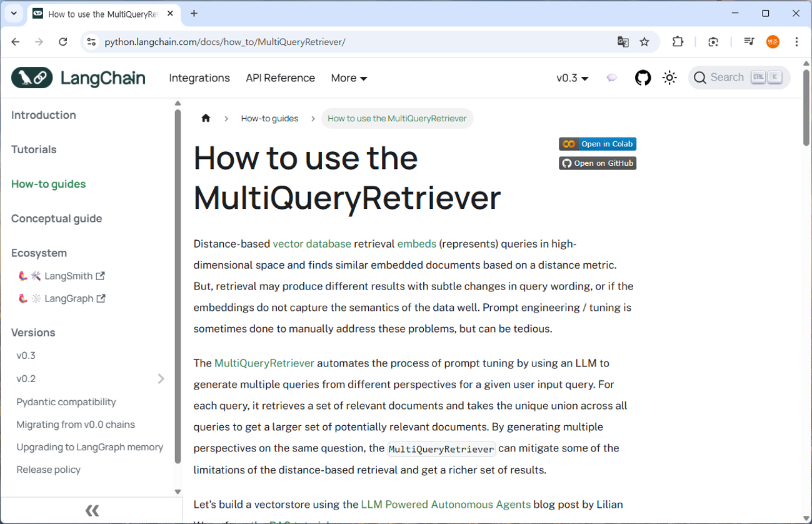Screen dimensions: 812x524
Task: Open the media controls icon
Action: coord(749,42)
